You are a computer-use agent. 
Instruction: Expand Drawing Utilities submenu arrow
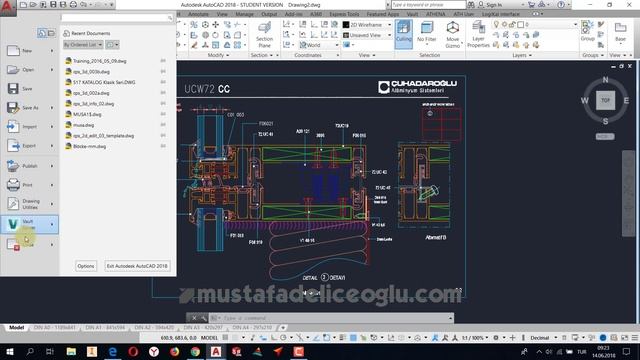click(52, 204)
